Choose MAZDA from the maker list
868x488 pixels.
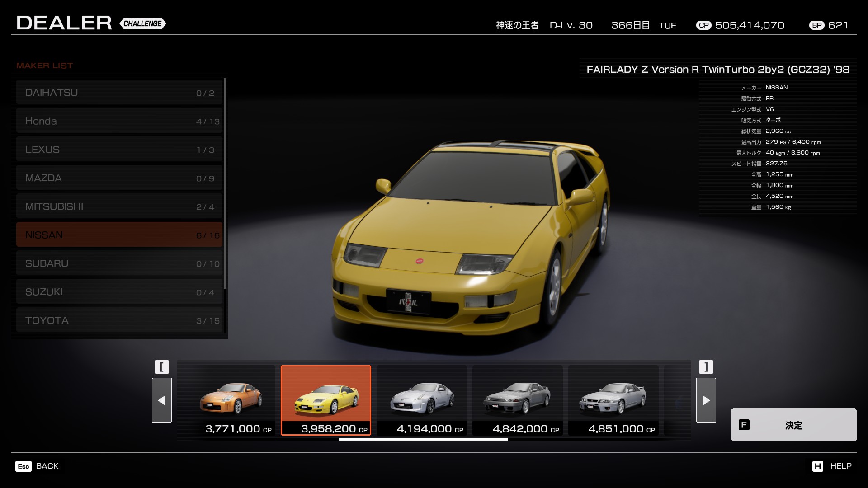[119, 178]
